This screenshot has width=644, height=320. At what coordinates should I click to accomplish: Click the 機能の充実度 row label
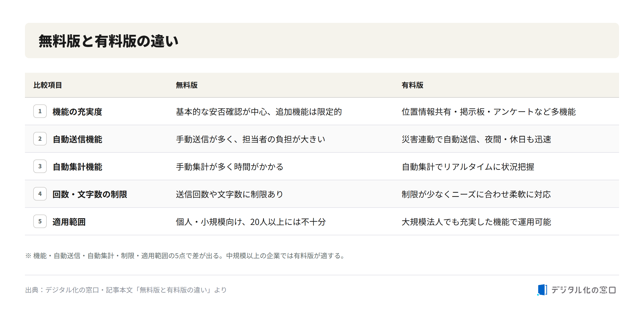[x=77, y=112]
